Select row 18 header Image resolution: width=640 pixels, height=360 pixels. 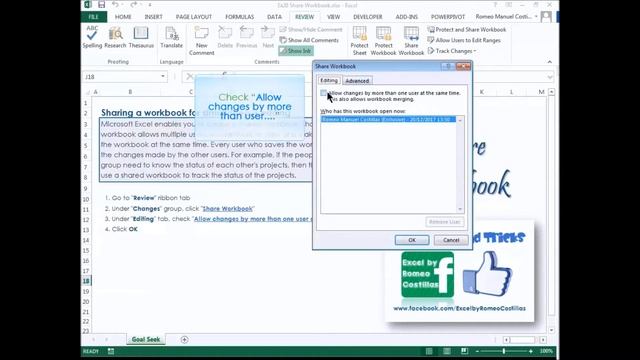86,281
